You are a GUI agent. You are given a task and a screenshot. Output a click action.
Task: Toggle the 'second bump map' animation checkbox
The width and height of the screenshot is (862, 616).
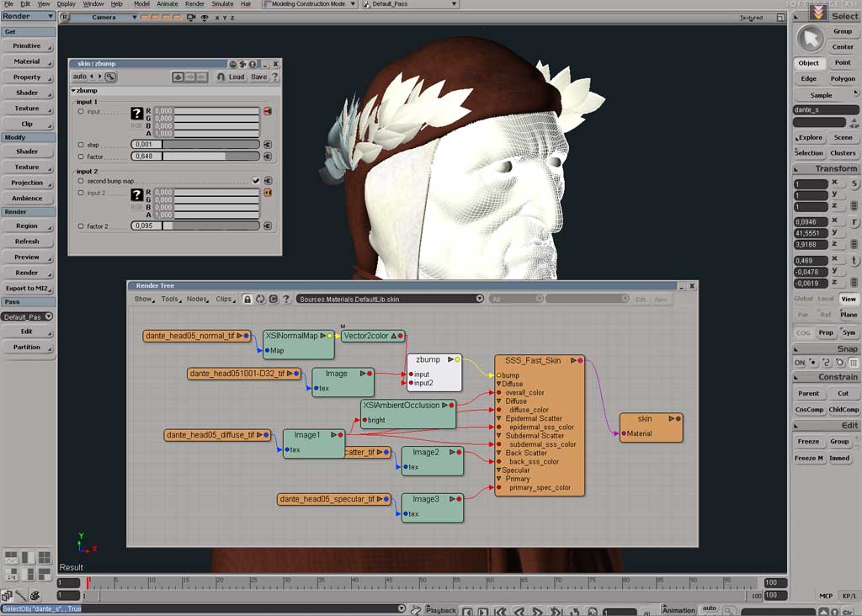coord(81,181)
